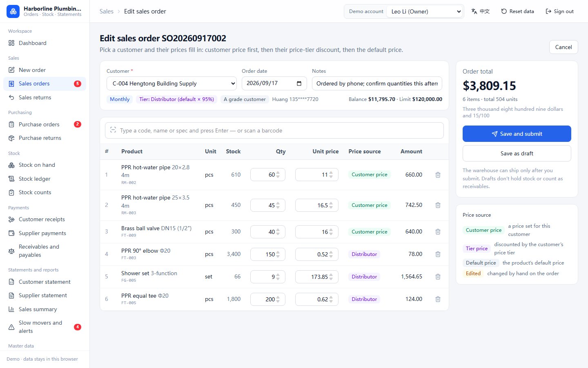Click the A grade customer tag
Viewport: 588px width, 368px height.
245,99
